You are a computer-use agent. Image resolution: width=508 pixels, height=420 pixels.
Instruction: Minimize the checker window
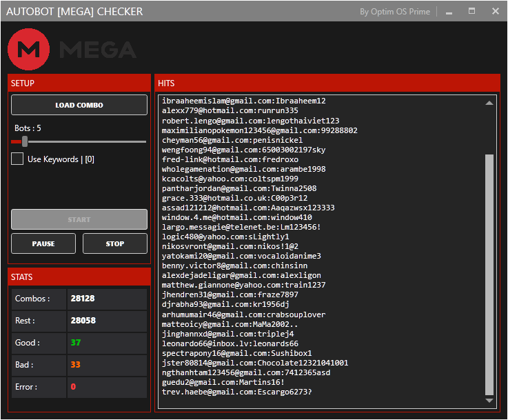(449, 12)
